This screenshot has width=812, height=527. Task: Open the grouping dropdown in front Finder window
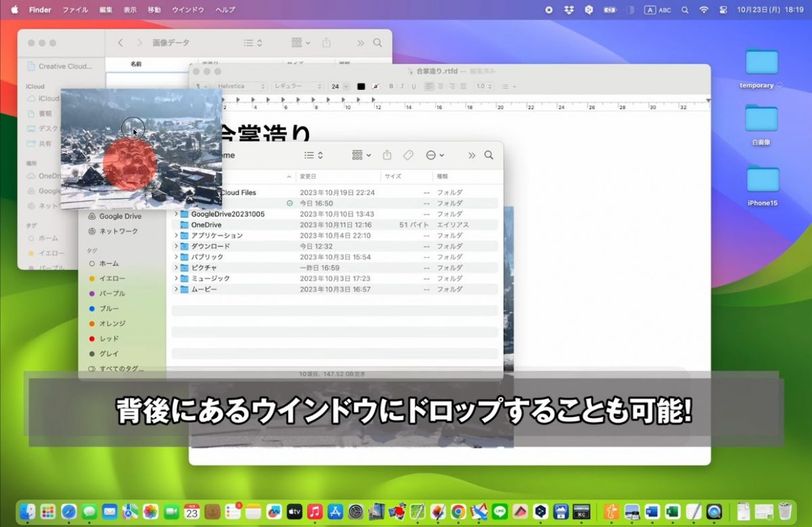click(361, 155)
